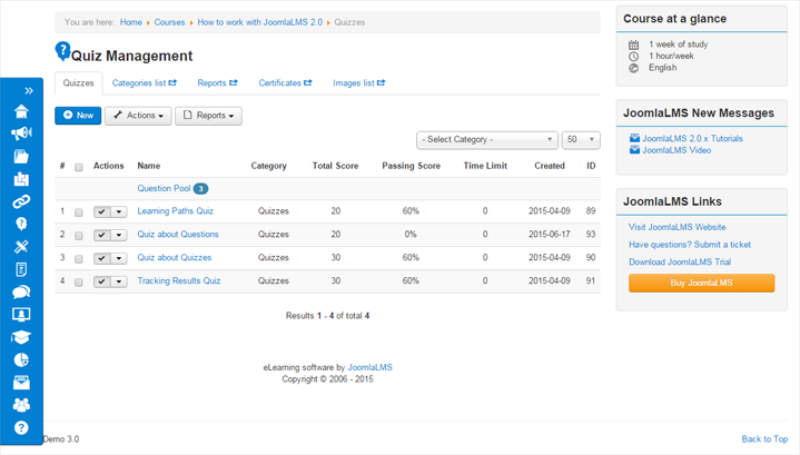
Task: Open the crossed tools icon in sidebar
Action: tap(21, 246)
